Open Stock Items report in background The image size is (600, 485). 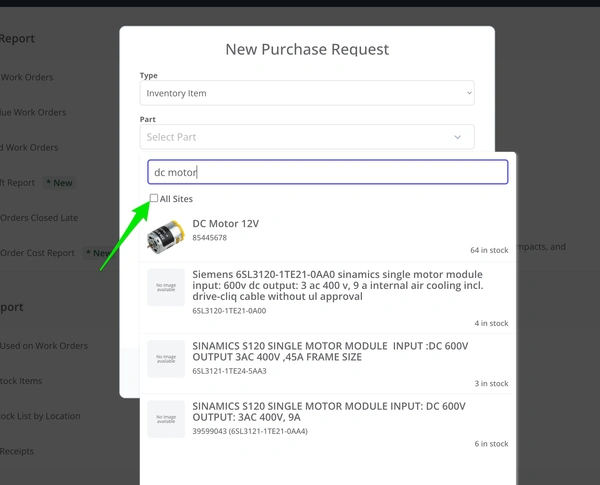coord(21,381)
